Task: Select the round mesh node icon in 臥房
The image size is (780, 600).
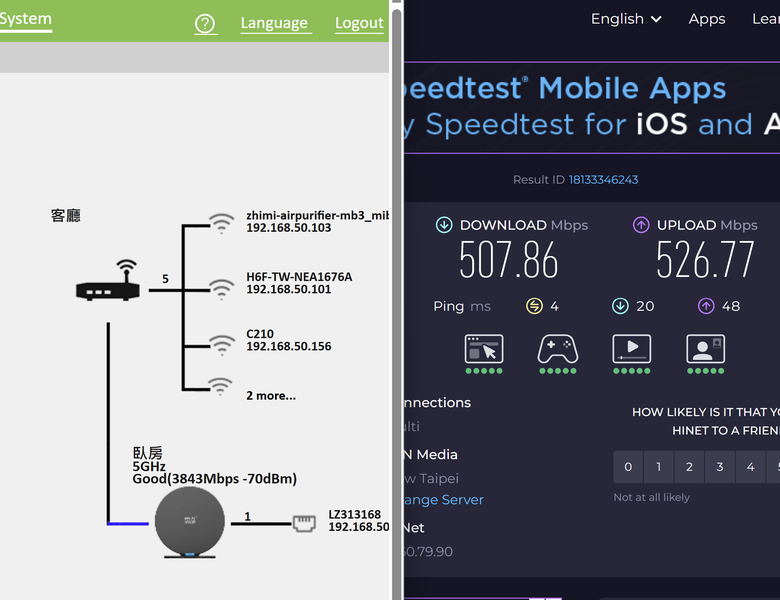Action: [190, 522]
